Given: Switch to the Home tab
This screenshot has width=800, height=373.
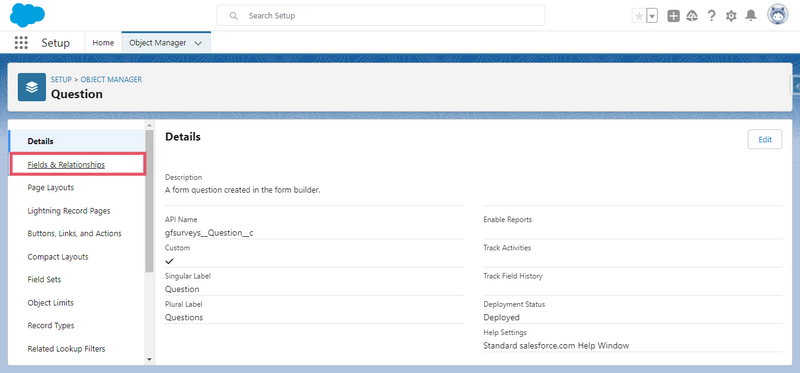Looking at the screenshot, I should tap(103, 43).
